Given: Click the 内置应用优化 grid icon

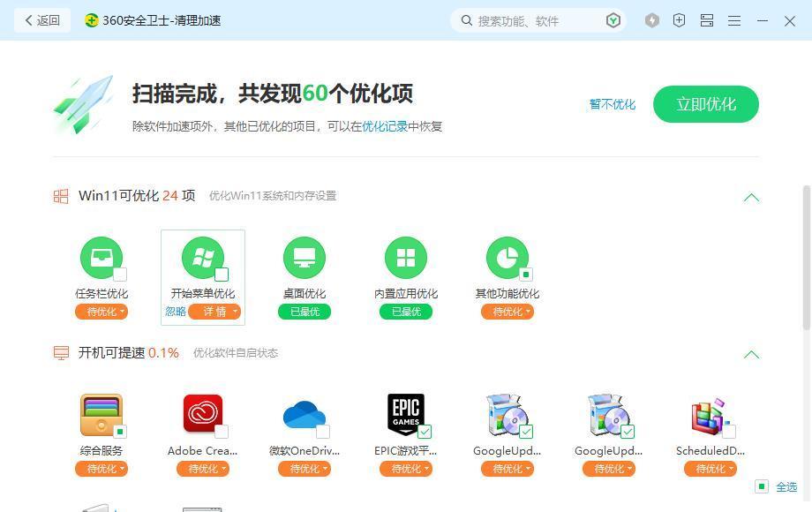Looking at the screenshot, I should point(406,257).
